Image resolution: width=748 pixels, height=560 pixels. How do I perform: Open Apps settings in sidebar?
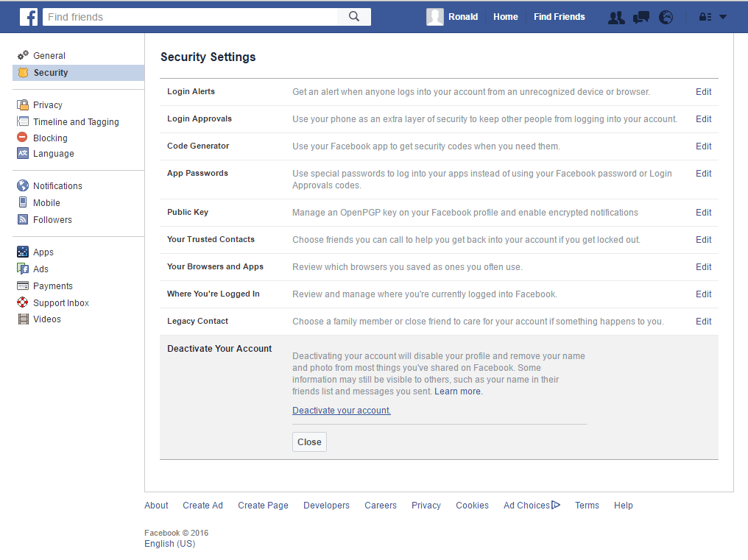(43, 252)
